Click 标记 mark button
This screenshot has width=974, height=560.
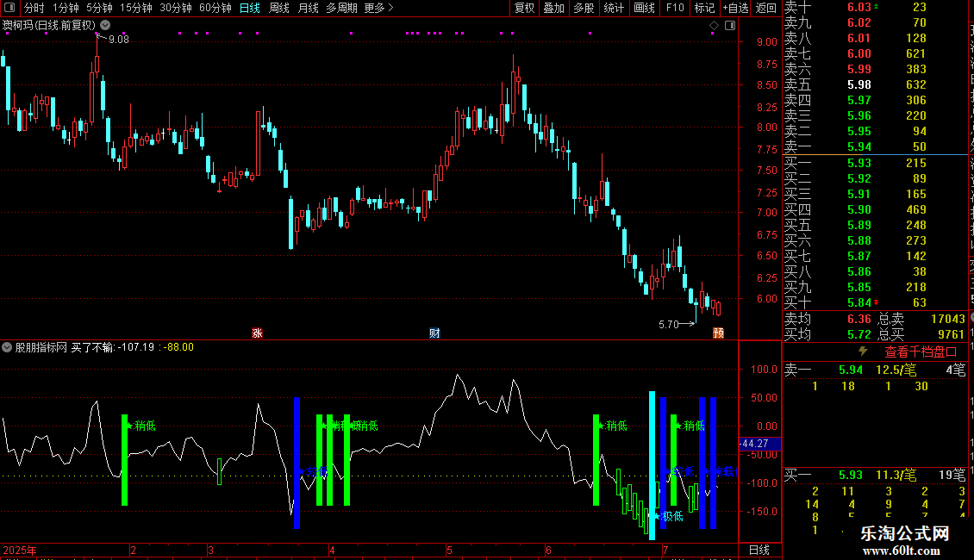click(704, 8)
